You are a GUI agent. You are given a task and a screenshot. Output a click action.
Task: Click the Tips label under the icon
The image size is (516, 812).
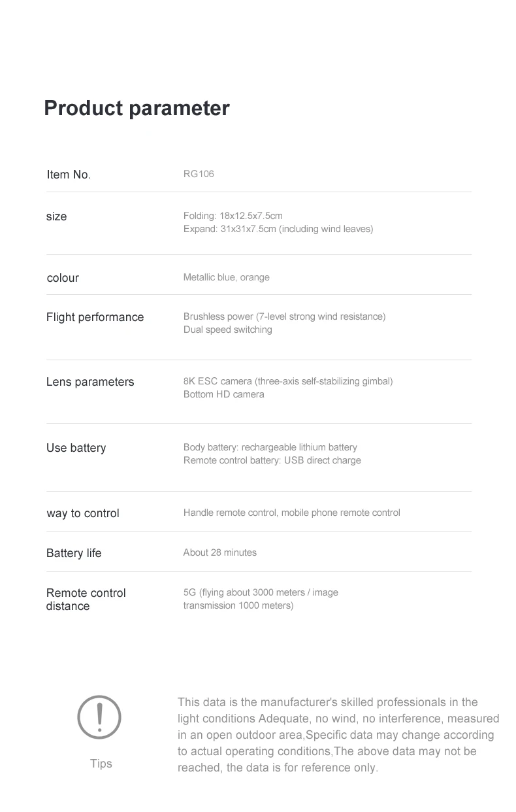click(x=101, y=764)
